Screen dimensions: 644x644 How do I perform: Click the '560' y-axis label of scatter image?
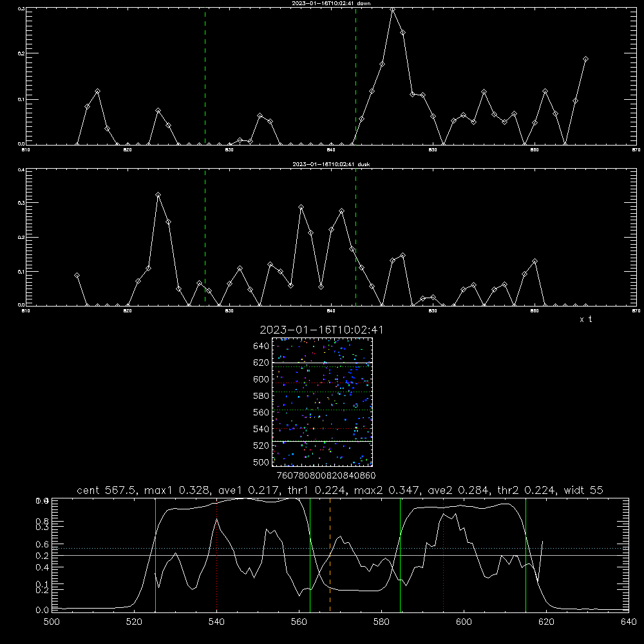tap(261, 412)
